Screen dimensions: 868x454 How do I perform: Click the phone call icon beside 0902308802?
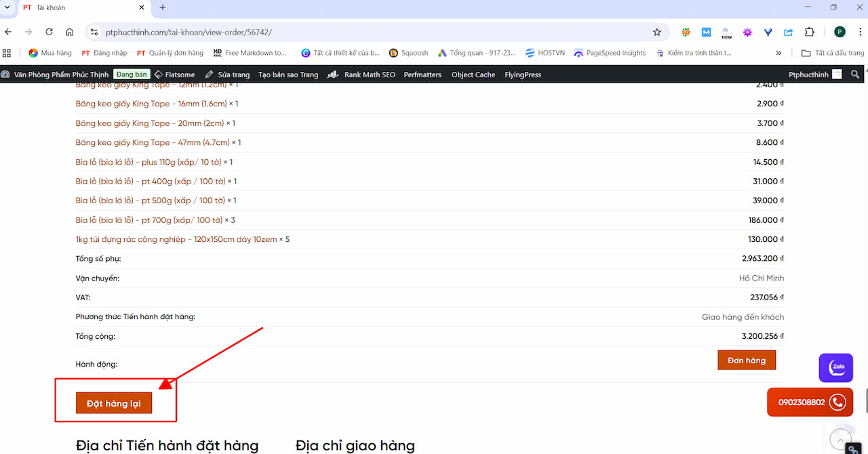pos(837,402)
